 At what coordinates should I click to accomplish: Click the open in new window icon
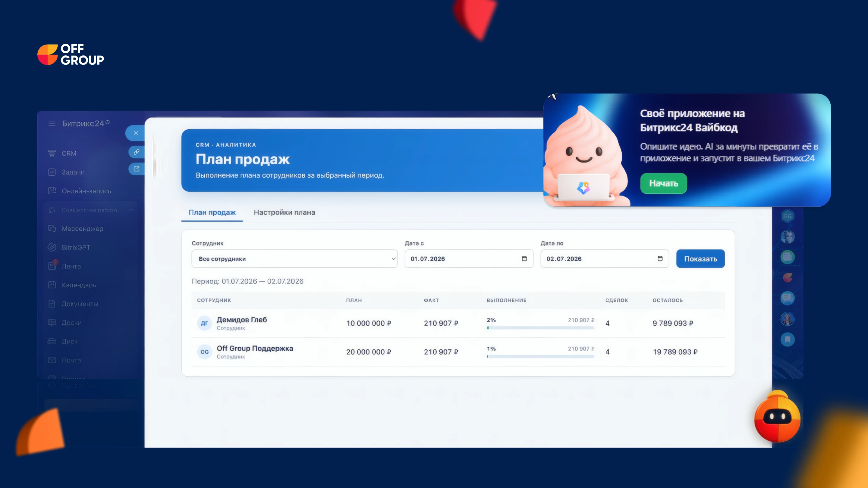136,169
